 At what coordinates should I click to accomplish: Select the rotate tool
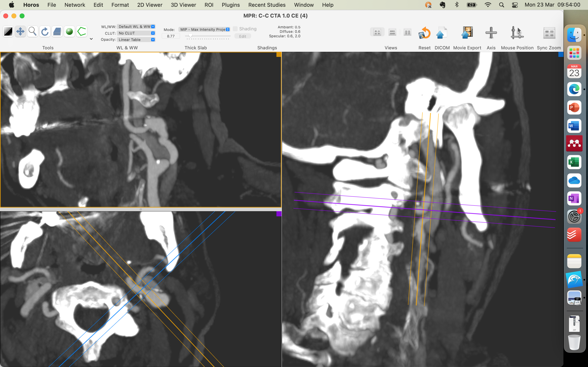pyautogui.click(x=45, y=32)
